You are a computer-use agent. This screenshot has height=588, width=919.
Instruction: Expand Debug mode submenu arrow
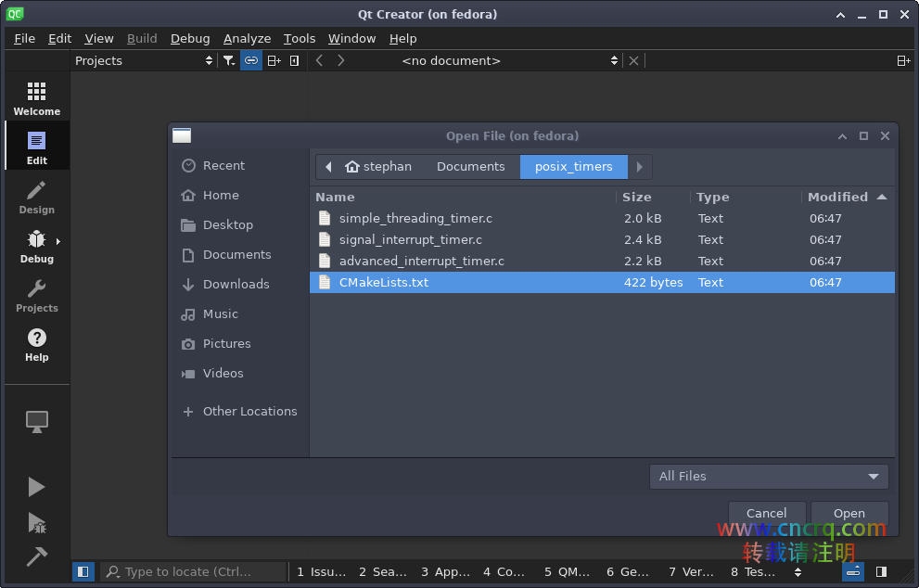pos(58,241)
